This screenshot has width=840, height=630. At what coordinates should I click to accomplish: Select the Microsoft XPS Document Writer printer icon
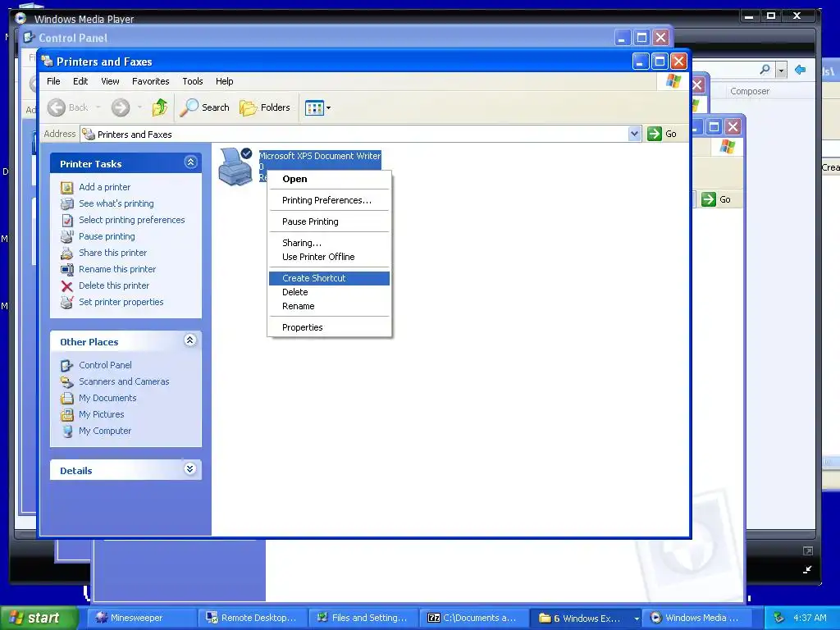pos(235,167)
